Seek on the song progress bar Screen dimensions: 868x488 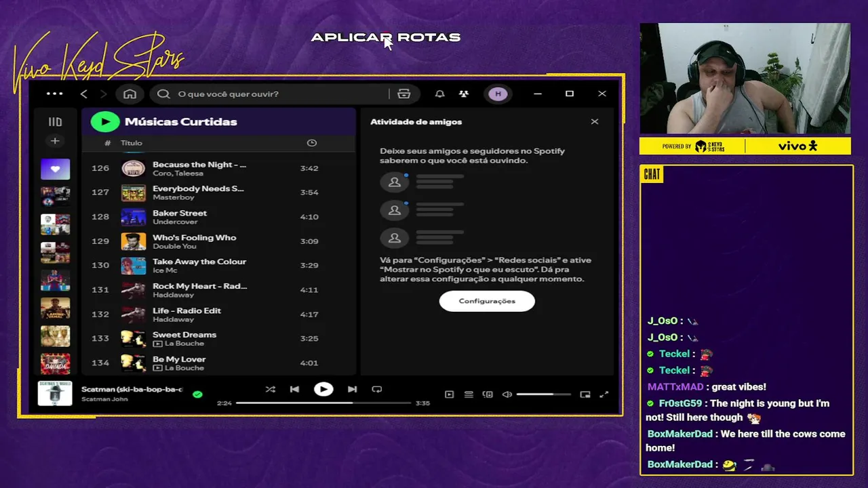(324, 403)
